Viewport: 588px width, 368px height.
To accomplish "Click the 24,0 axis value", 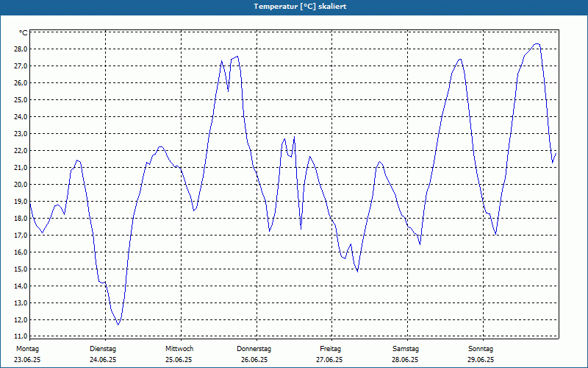I will [x=21, y=117].
